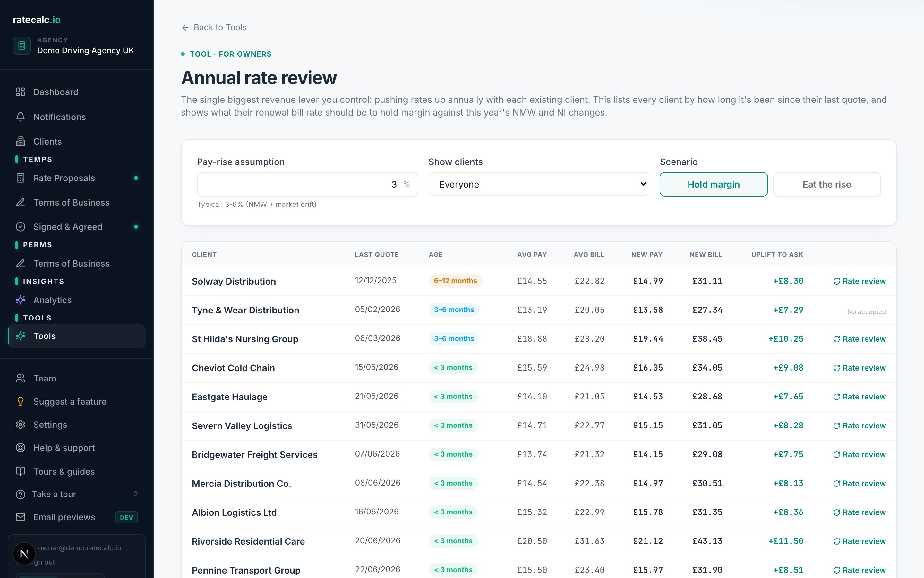
Task: Click the Analytics sparkle icon
Action: coord(21,300)
